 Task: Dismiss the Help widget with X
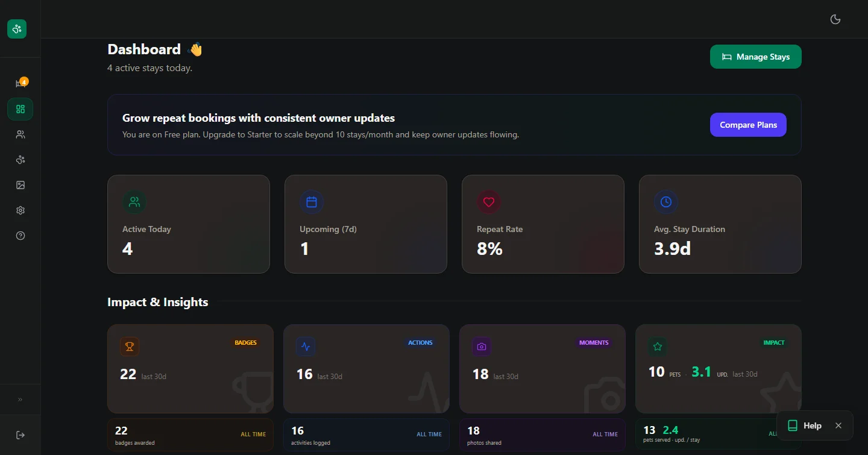point(838,425)
